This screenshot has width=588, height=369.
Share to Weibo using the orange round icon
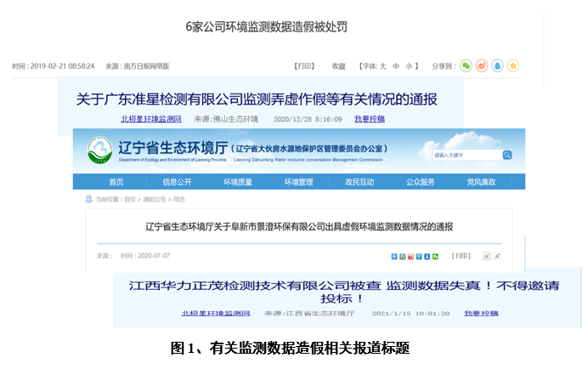[482, 65]
